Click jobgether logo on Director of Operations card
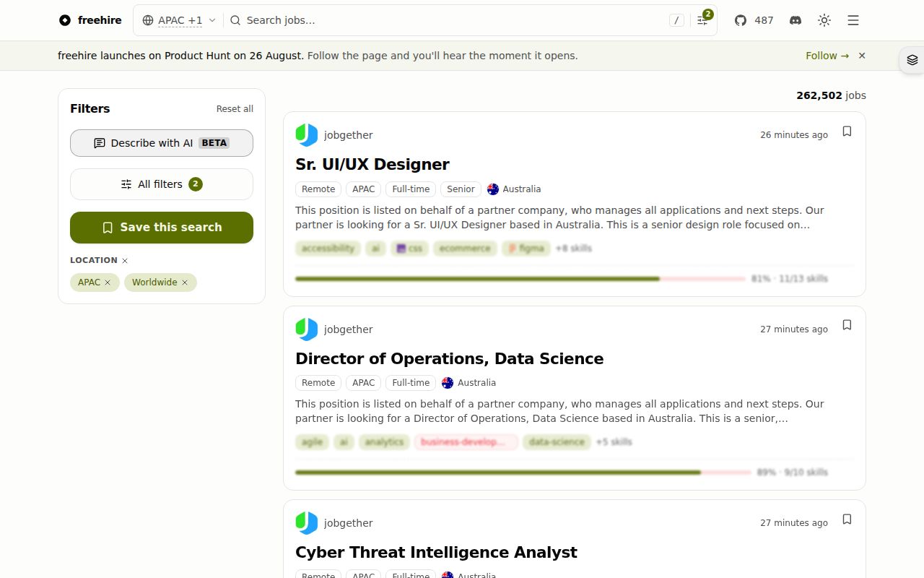This screenshot has width=924, height=578. point(307,329)
